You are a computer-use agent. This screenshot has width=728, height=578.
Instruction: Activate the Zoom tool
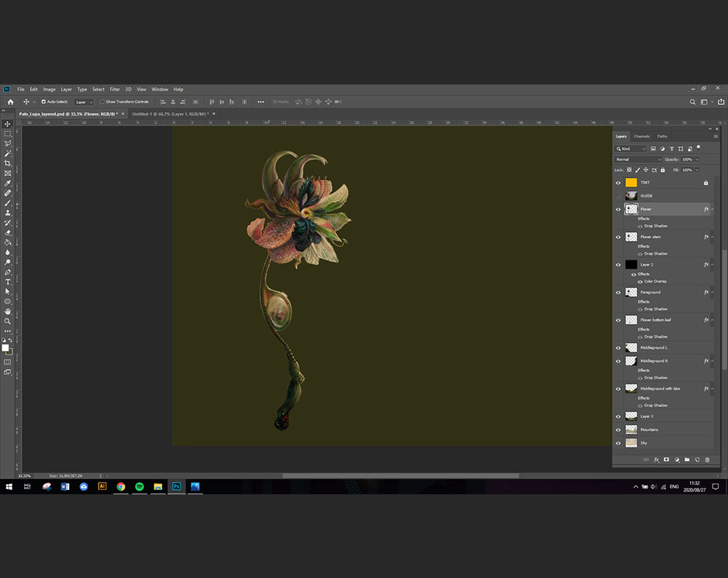point(8,321)
